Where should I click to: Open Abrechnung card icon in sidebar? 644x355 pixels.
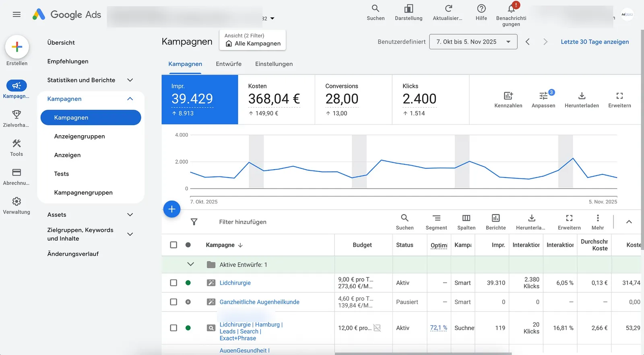point(17,172)
